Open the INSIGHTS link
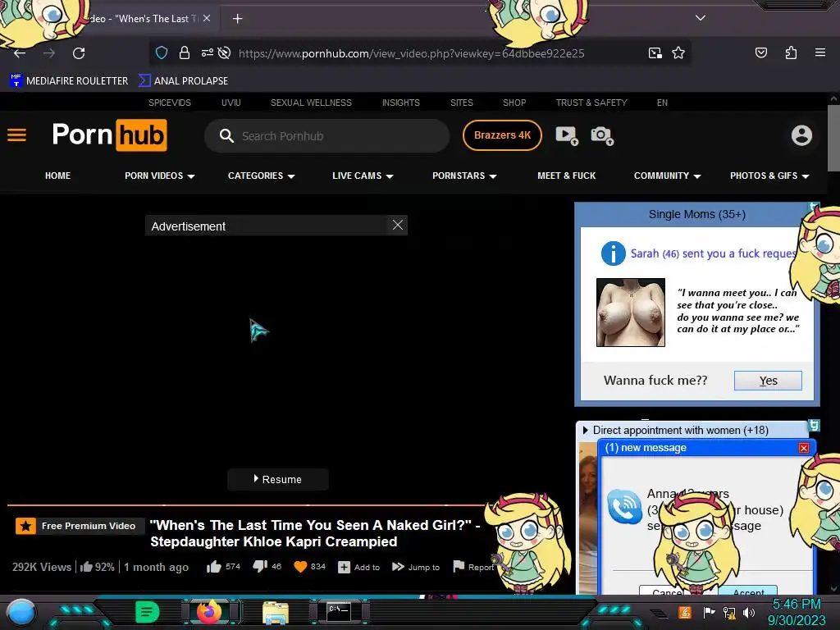Screen dimensions: 840x630 [x=400, y=103]
